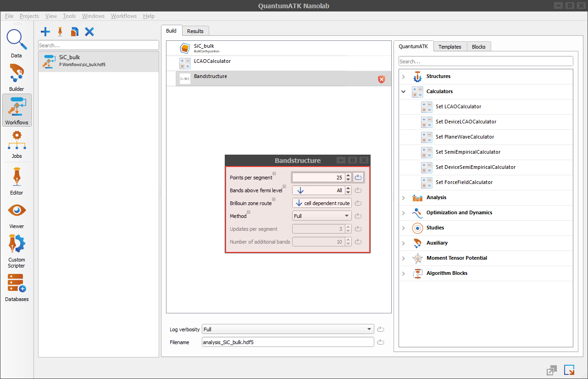Click the Points per segment value field

click(x=318, y=178)
